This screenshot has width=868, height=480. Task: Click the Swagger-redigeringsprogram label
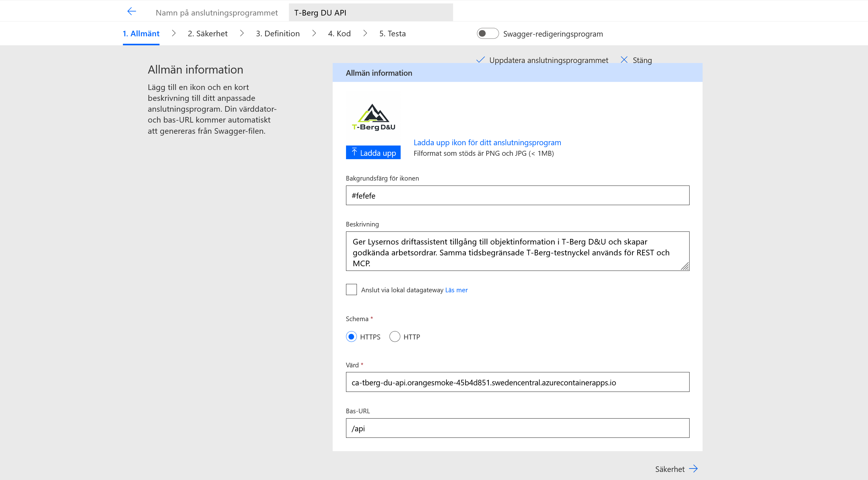[x=553, y=34]
